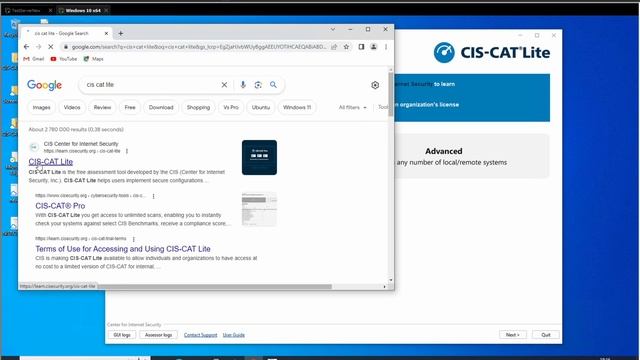The width and height of the screenshot is (640, 360).
Task: Search by image using the Lens icon
Action: point(258,85)
